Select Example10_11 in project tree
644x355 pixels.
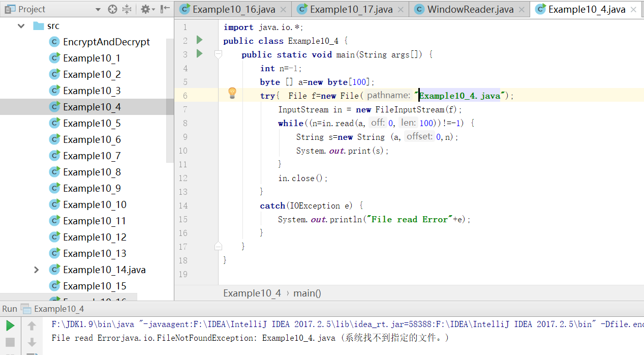[x=95, y=221]
